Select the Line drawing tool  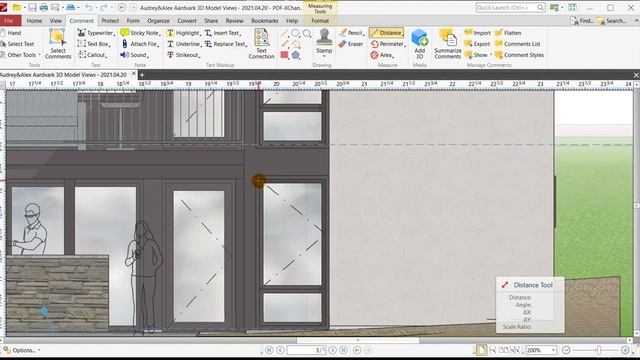[284, 33]
